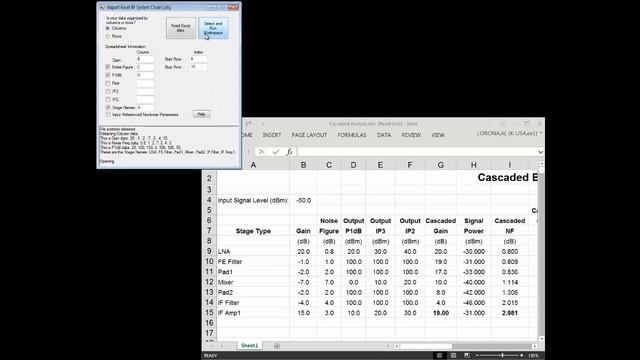The height and width of the screenshot is (360, 640).
Task: Switch to Page Layout view icon
Action: point(453,356)
